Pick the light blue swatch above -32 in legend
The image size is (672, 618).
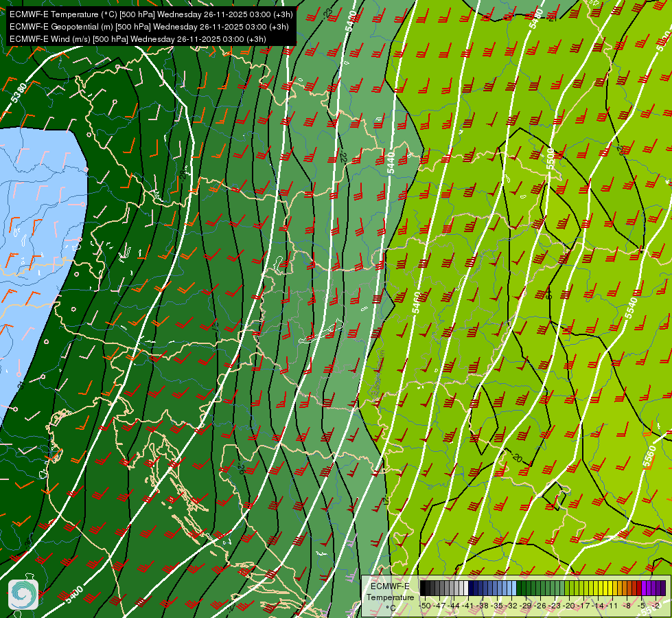pos(514,588)
